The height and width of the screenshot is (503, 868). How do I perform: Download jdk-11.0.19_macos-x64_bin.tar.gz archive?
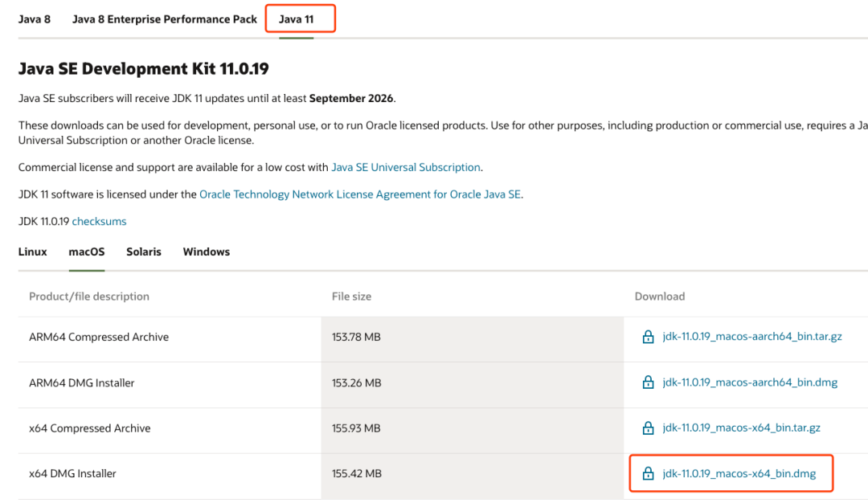point(741,428)
